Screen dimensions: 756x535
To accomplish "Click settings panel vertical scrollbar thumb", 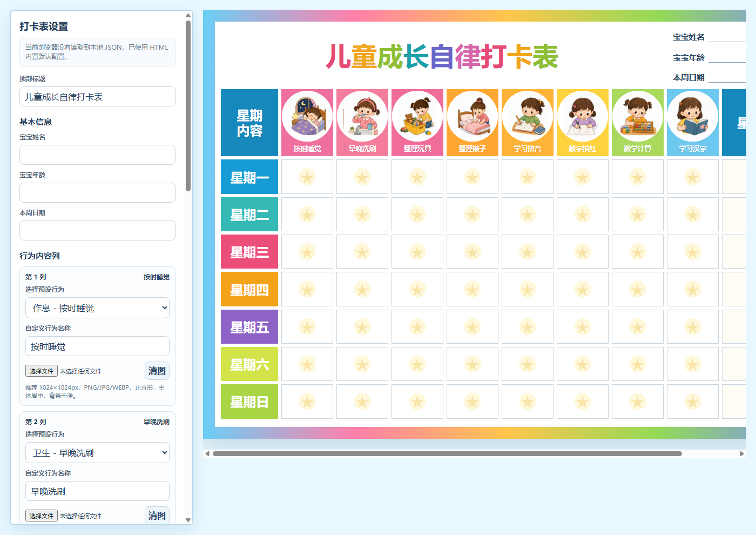I will tap(188, 106).
